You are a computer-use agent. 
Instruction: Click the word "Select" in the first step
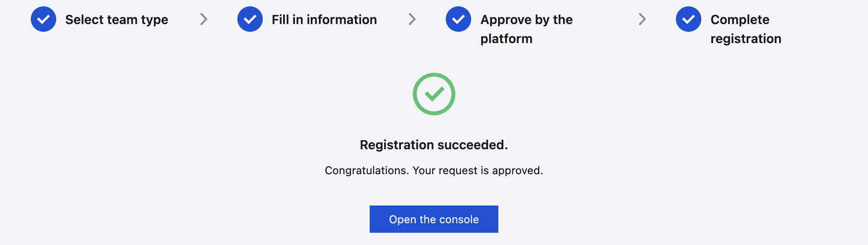[x=84, y=20]
